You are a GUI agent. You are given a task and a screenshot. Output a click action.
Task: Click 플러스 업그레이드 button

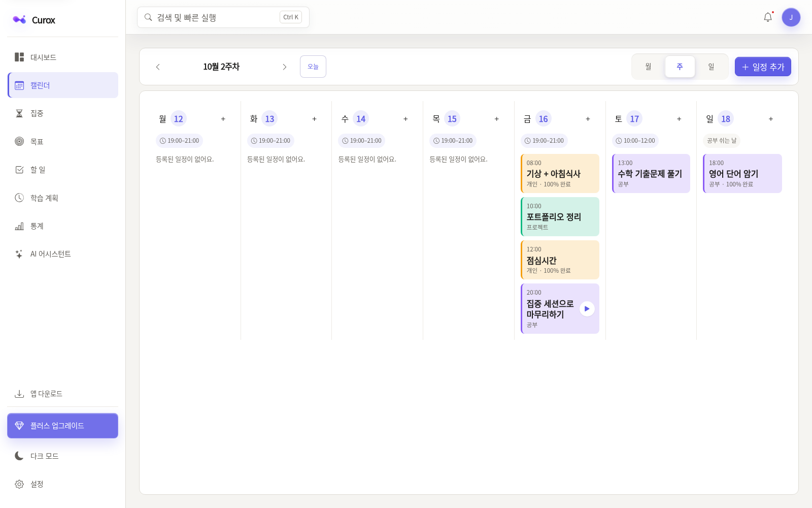tap(63, 426)
